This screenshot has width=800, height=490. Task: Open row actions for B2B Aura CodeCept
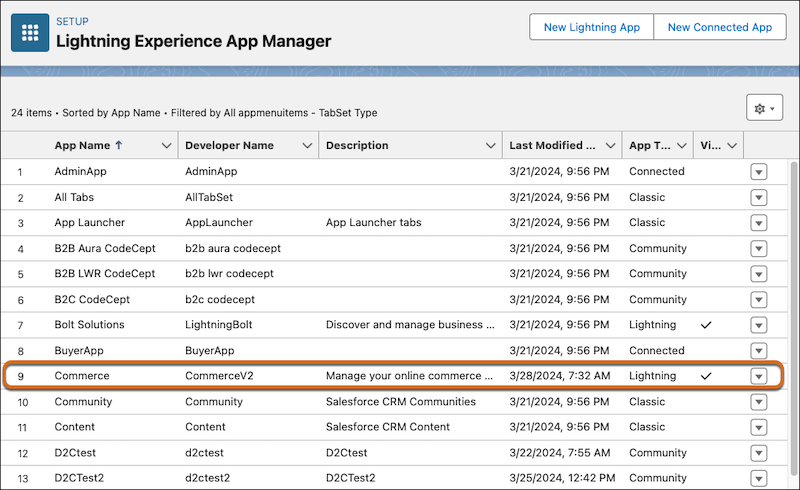click(759, 249)
